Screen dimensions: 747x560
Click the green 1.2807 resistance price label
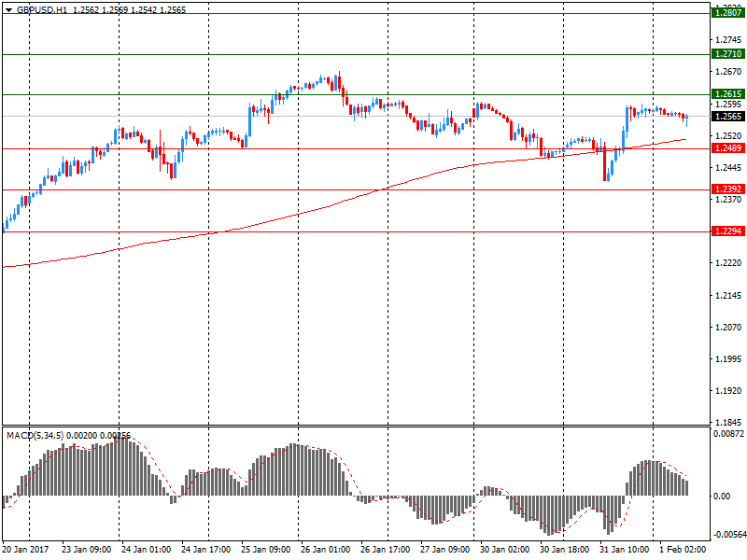click(728, 13)
